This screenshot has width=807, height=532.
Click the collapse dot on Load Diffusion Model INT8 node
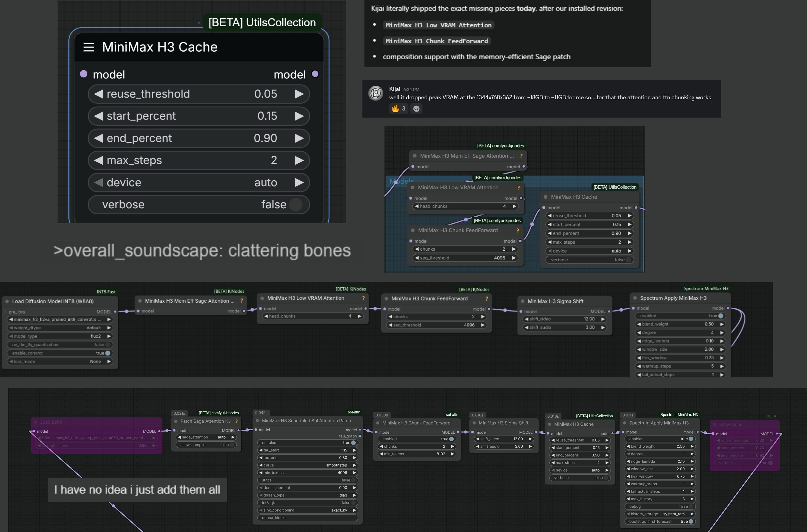7,301
